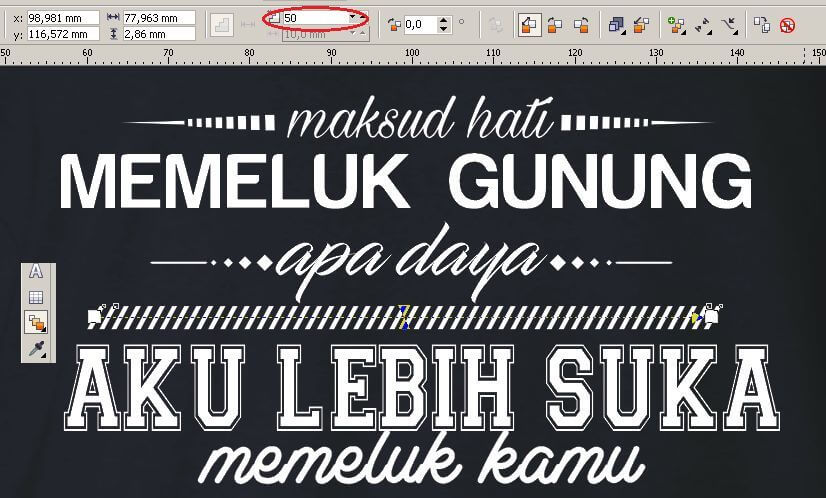This screenshot has width=826, height=498.
Task: Increase blend steps with the up arrow
Action: tap(363, 15)
